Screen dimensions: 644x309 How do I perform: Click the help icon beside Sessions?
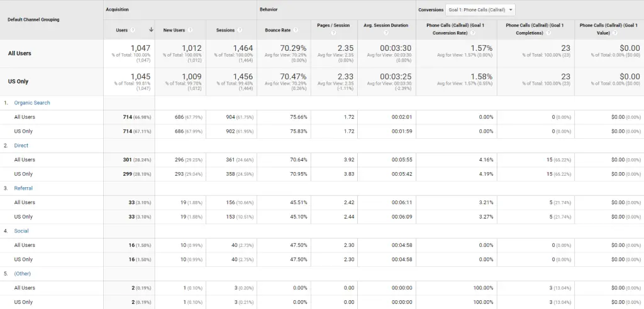240,30
